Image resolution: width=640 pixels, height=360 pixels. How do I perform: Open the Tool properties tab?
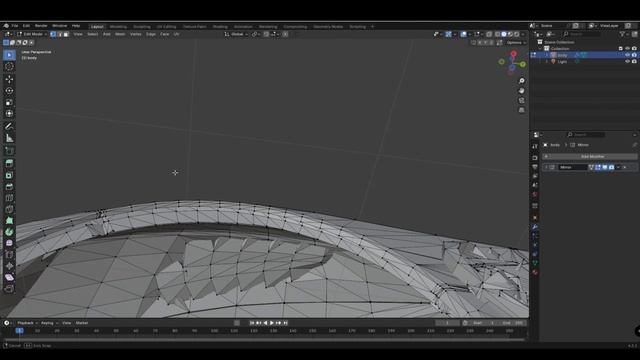(535, 147)
